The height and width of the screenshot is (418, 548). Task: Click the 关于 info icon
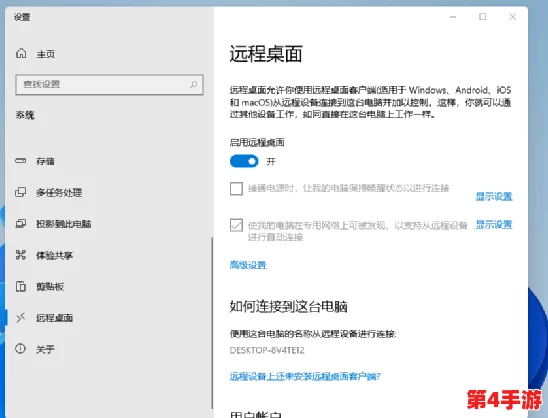point(21,348)
